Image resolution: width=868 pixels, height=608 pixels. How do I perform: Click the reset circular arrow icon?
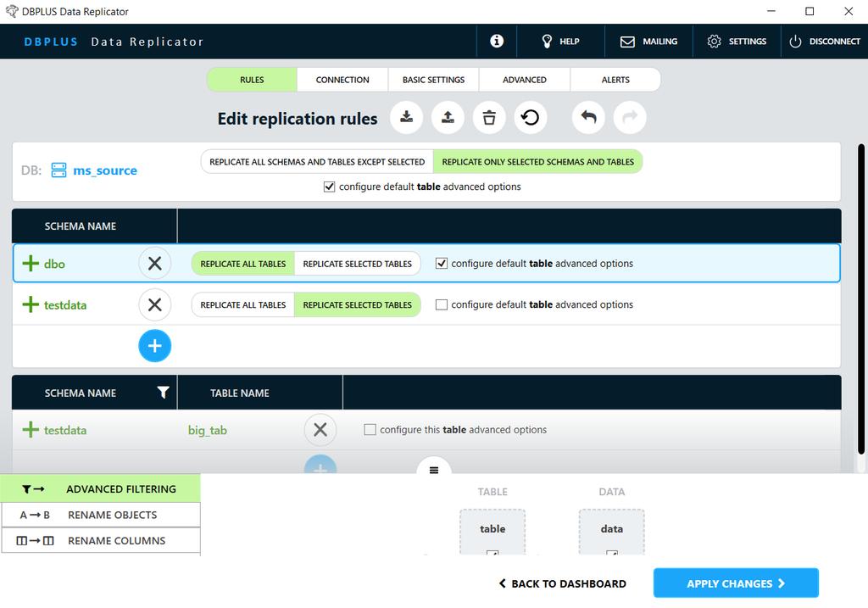pyautogui.click(x=531, y=117)
